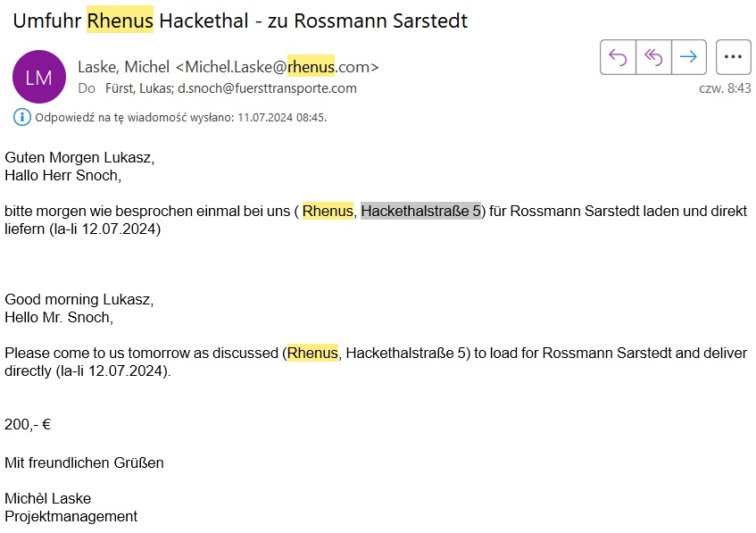
Task: Open the three-dots more actions menu
Action: 733,57
